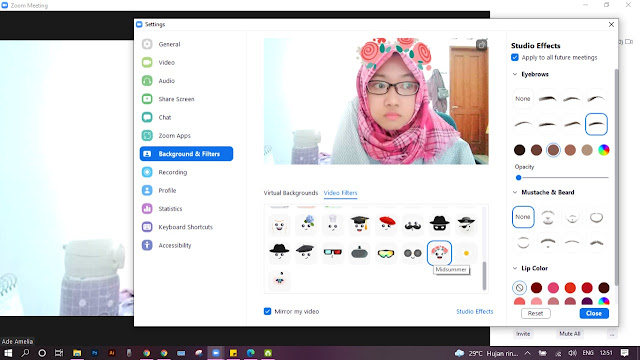Pick the orange-red lip color swatch
This screenshot has height=360, width=640.
pyautogui.click(x=570, y=288)
